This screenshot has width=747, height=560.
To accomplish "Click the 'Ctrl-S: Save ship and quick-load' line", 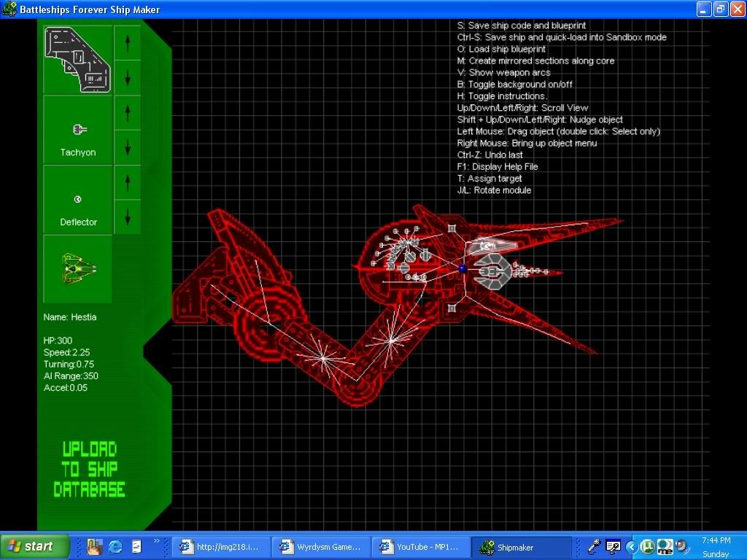I will (562, 37).
